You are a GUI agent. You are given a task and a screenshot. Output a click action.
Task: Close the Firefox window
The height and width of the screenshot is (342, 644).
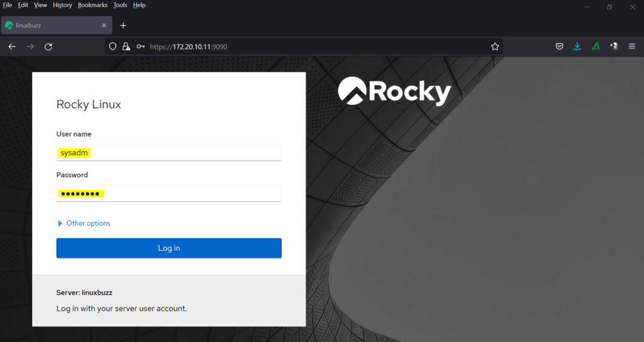(633, 7)
